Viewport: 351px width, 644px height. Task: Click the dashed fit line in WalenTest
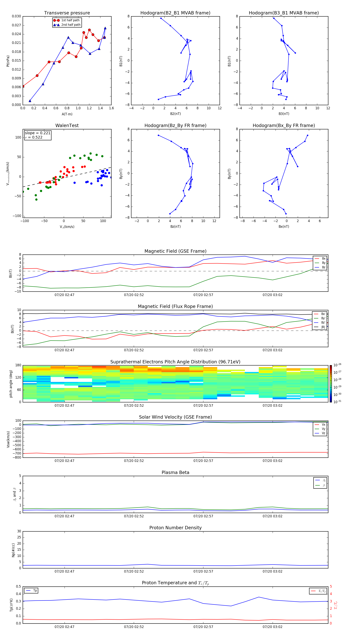[x=67, y=177]
